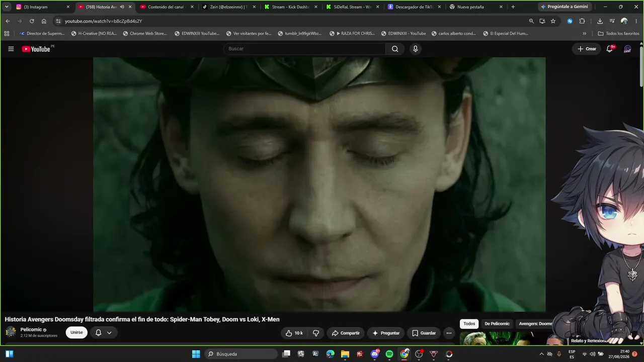Select the De Pelicomic filter chip

[497, 324]
